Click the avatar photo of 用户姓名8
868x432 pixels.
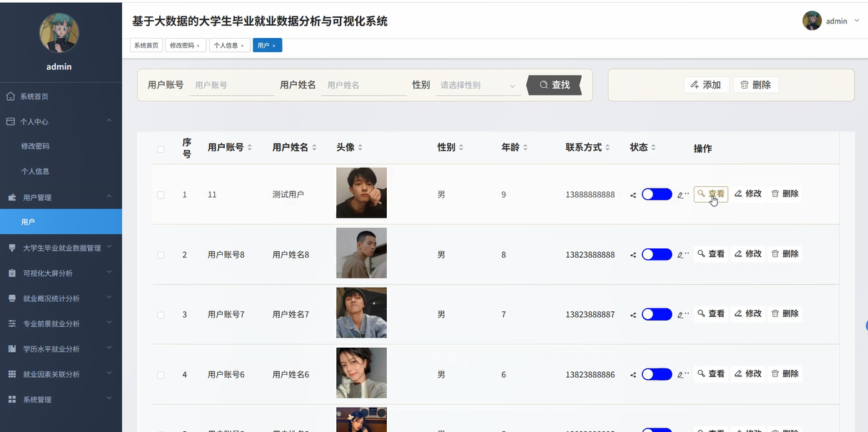pos(361,253)
